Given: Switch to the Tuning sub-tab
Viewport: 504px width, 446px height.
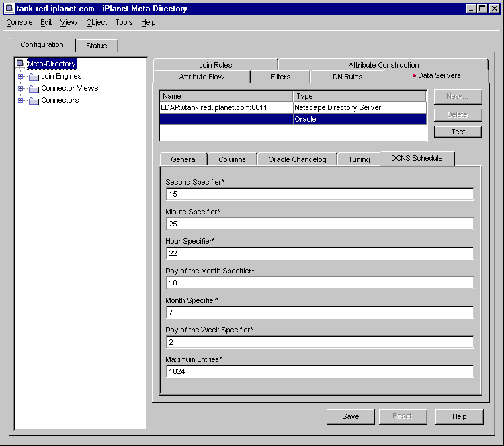Looking at the screenshot, I should (x=359, y=159).
